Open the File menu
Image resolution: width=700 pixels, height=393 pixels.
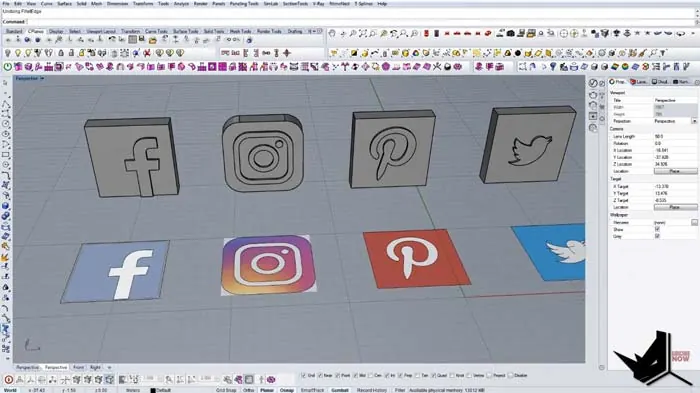pos(6,4)
